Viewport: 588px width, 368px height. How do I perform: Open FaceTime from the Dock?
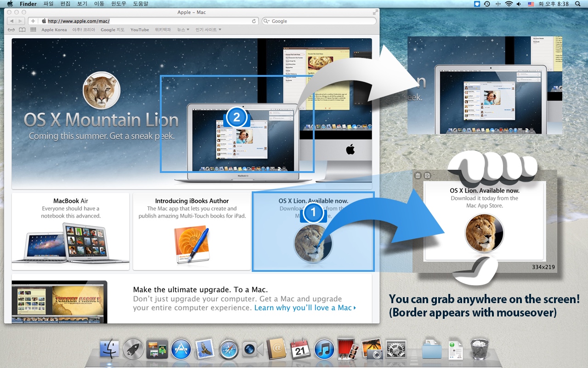point(252,350)
